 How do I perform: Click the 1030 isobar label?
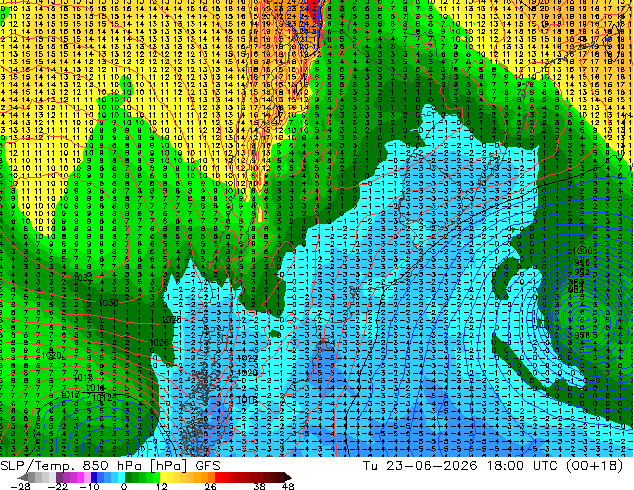(x=108, y=302)
